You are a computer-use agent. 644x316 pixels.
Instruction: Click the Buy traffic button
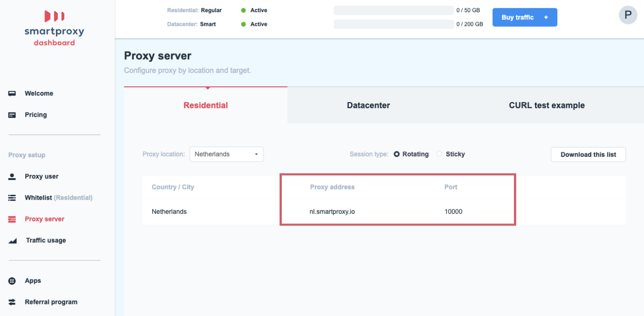click(x=525, y=17)
